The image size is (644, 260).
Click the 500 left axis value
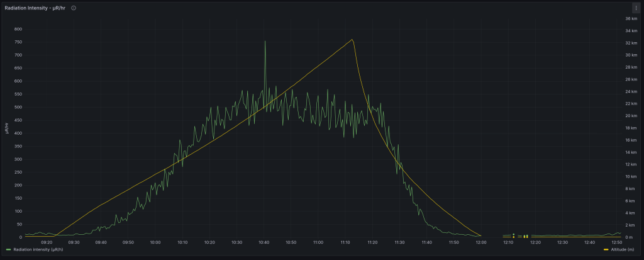[18, 107]
